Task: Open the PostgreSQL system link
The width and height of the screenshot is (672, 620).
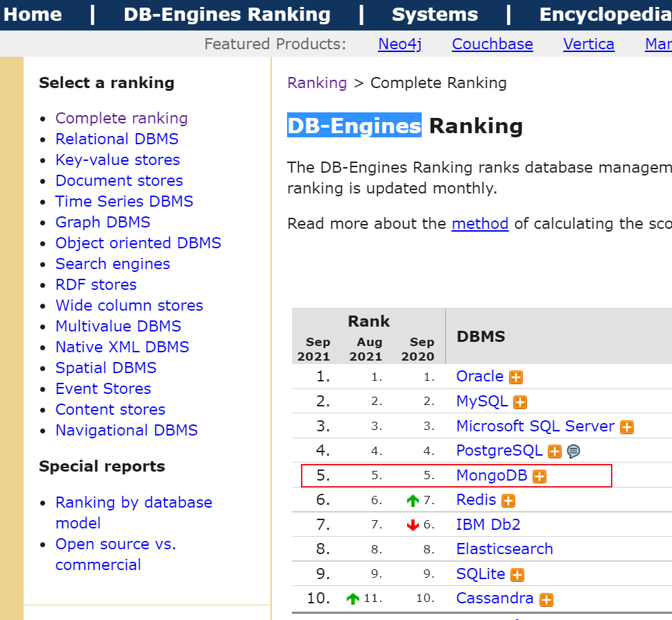Action: tap(499, 451)
